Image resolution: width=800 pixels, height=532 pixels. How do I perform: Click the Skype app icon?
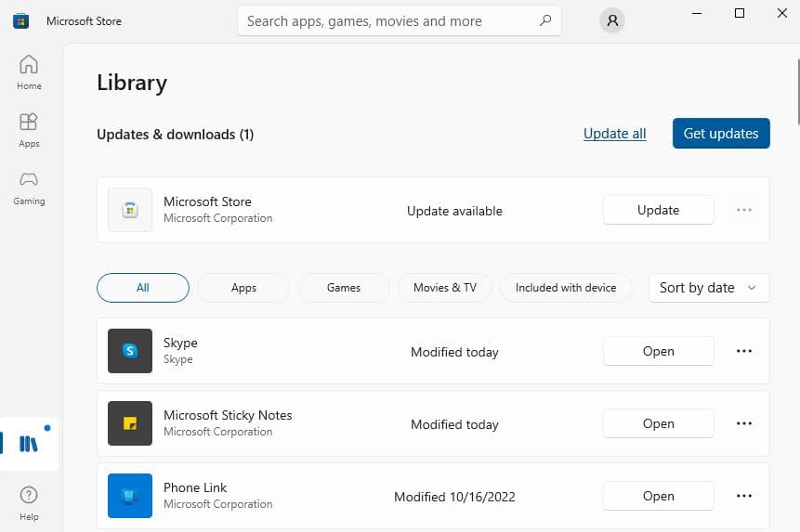[x=130, y=351]
